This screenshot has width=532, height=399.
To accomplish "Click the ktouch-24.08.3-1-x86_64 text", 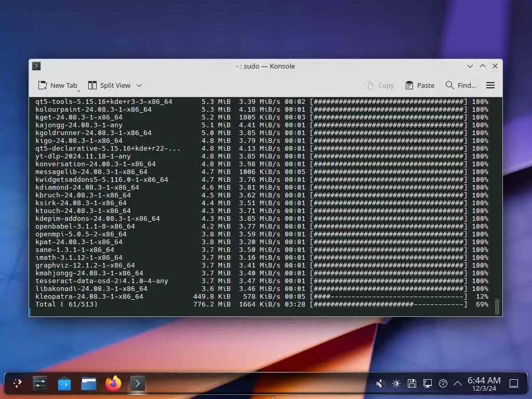I will pos(83,211).
